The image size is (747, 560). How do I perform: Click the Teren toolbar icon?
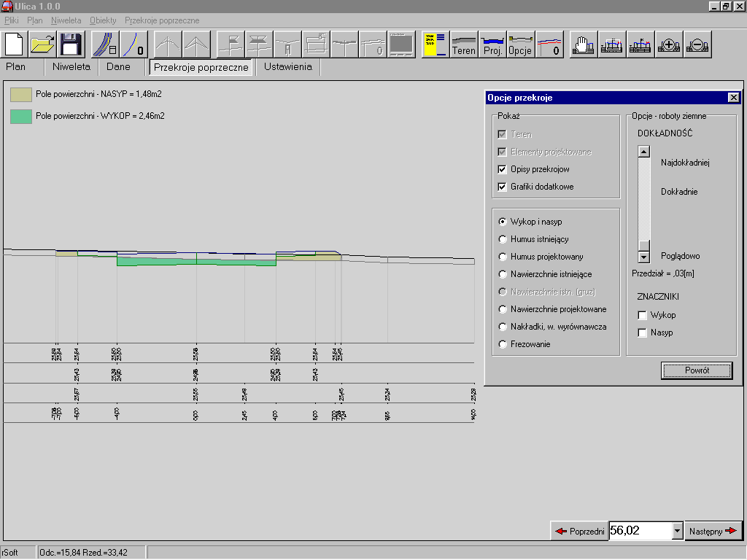(x=464, y=44)
